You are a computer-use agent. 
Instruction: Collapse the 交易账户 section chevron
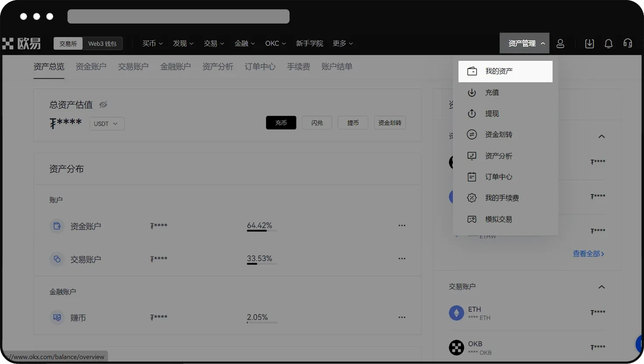pyautogui.click(x=602, y=287)
